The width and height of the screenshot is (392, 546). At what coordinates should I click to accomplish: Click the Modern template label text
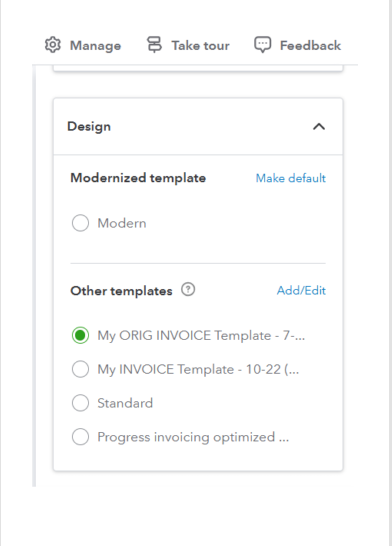coord(122,223)
